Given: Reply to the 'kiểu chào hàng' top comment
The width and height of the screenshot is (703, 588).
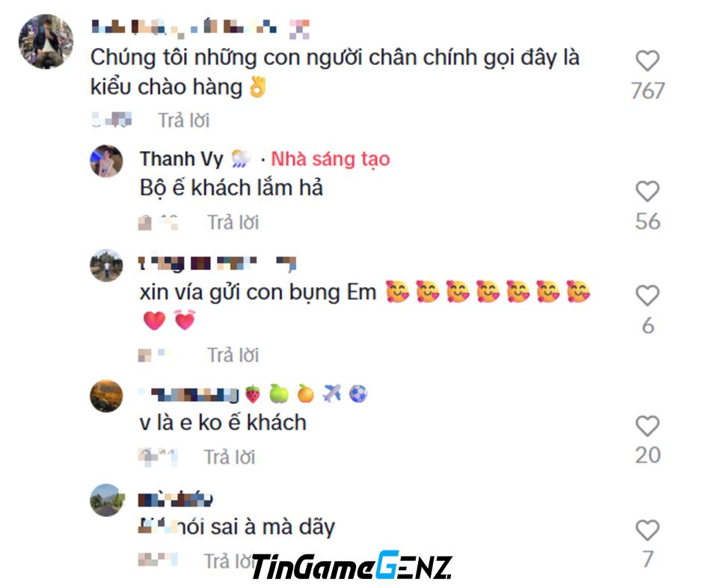Looking at the screenshot, I should click(183, 120).
